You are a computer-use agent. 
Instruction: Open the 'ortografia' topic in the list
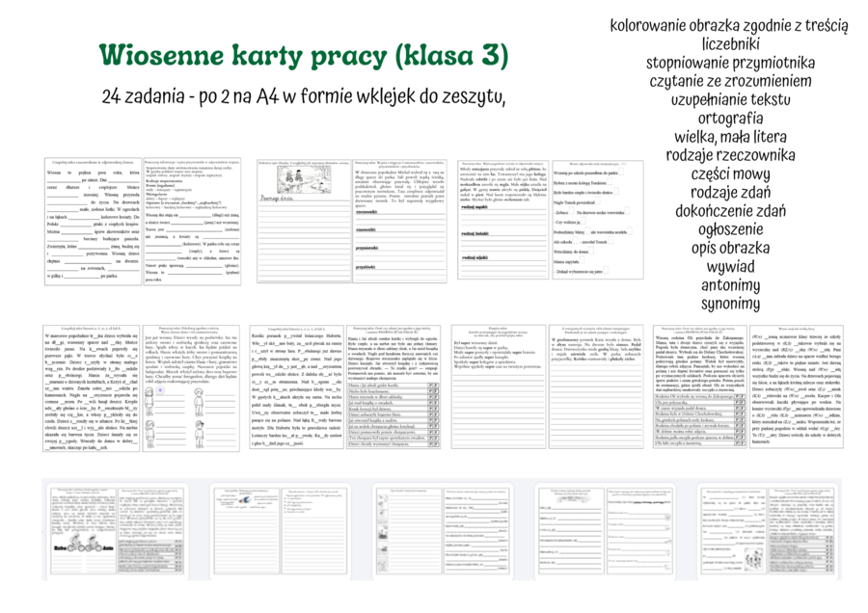coord(730,119)
